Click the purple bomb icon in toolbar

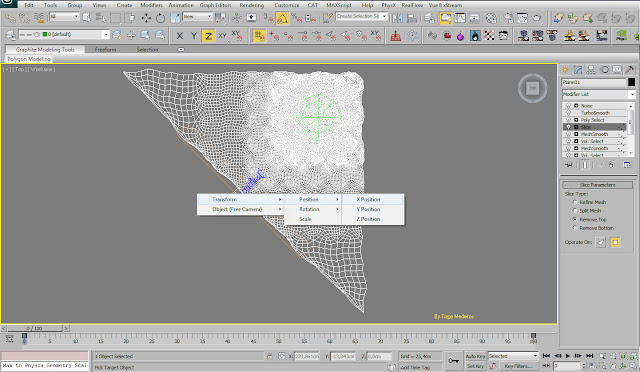pyautogui.click(x=460, y=36)
